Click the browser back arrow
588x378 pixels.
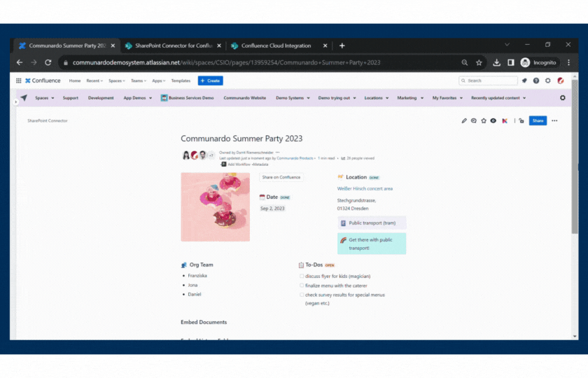point(20,62)
